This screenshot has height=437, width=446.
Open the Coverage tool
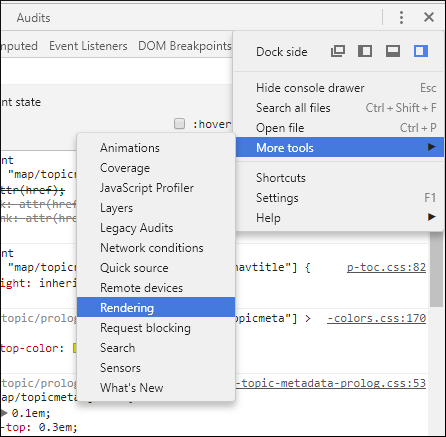[x=156, y=168]
